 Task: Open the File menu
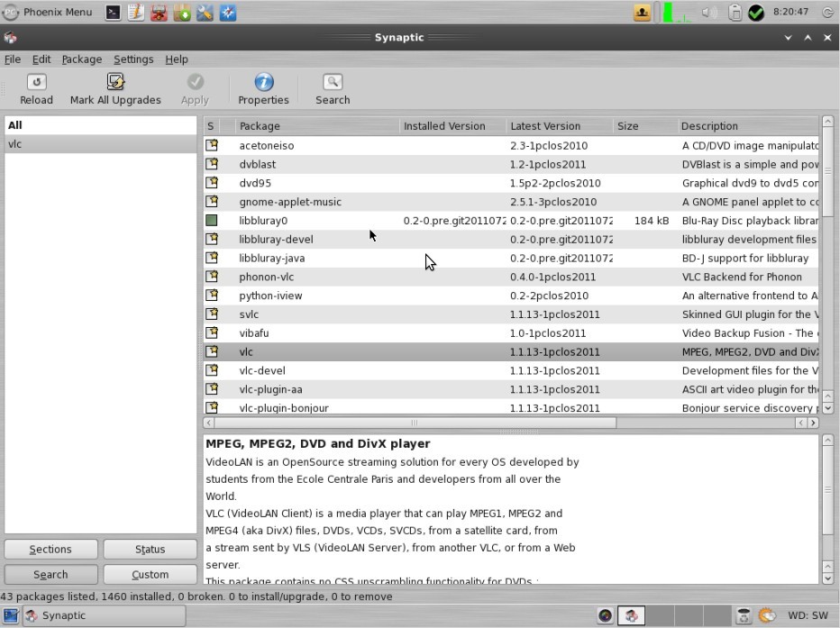(13, 59)
